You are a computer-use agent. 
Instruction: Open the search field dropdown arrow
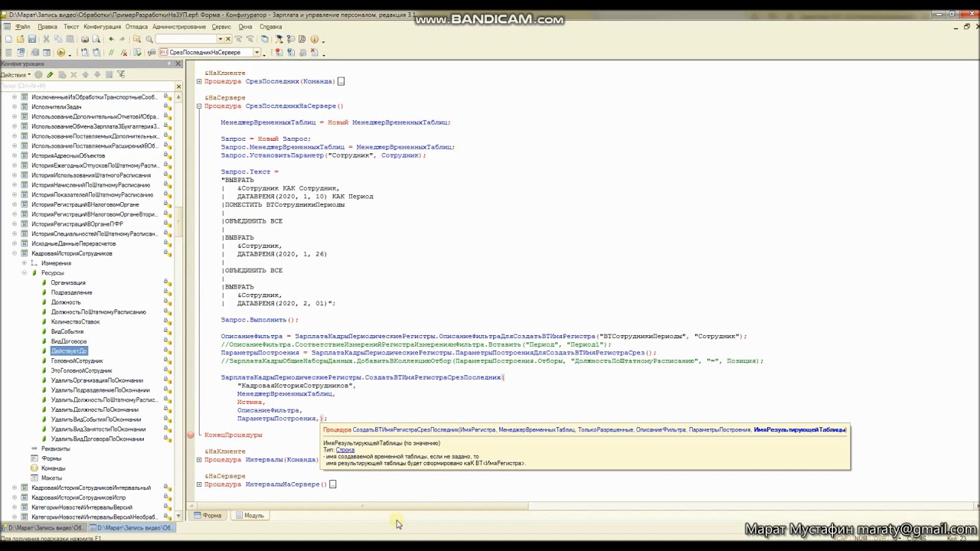coord(220,39)
